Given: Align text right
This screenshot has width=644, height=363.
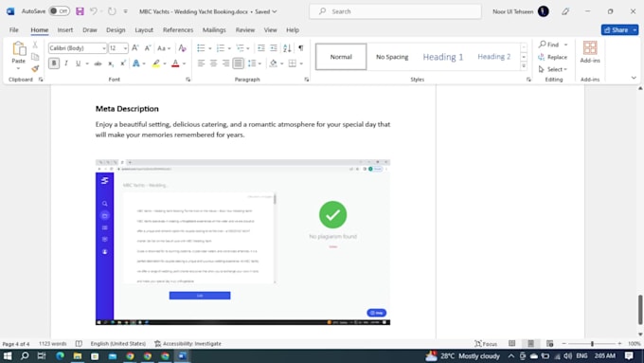Looking at the screenshot, I should (226, 64).
